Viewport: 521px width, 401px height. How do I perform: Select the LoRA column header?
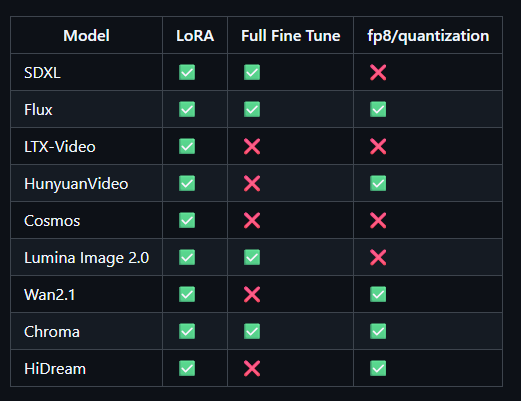[195, 36]
